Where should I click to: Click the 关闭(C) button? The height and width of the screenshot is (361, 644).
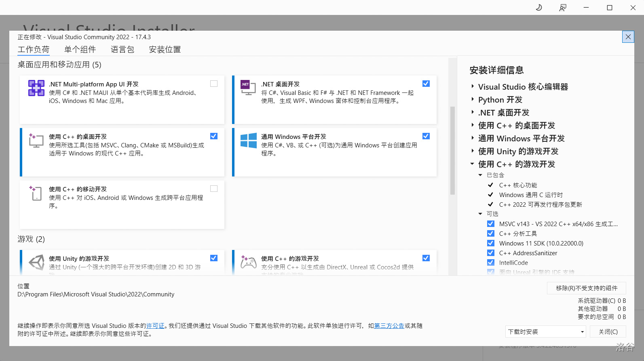tap(608, 332)
